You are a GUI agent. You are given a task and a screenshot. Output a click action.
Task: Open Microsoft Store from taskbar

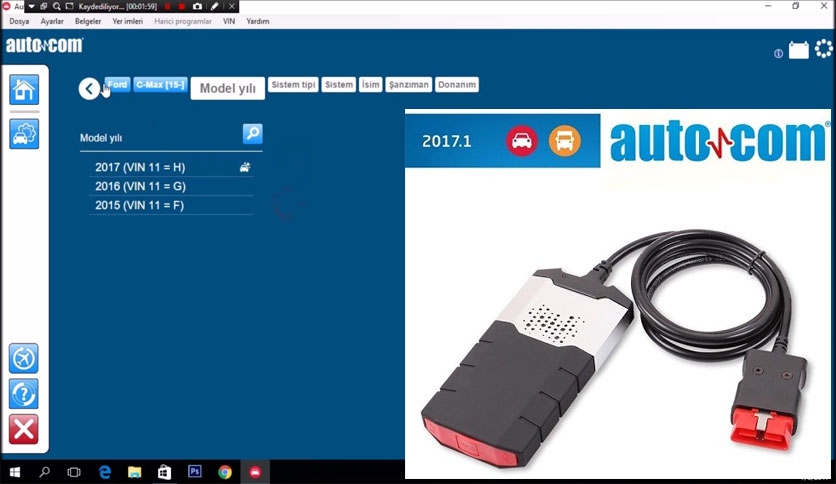pyautogui.click(x=164, y=472)
